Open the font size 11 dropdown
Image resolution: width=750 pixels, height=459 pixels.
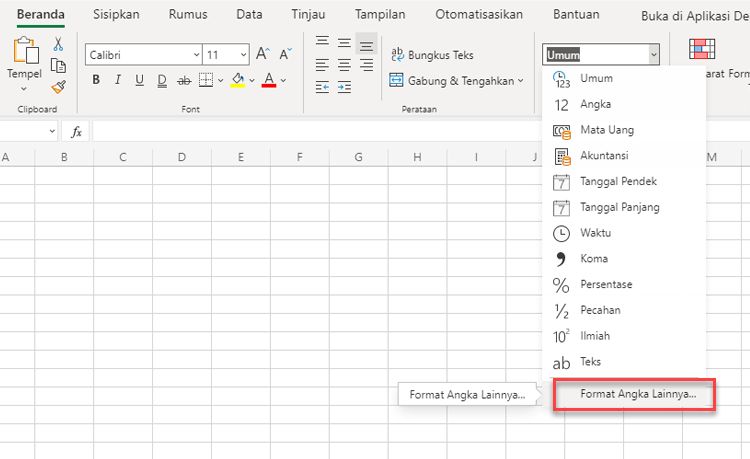tap(243, 55)
